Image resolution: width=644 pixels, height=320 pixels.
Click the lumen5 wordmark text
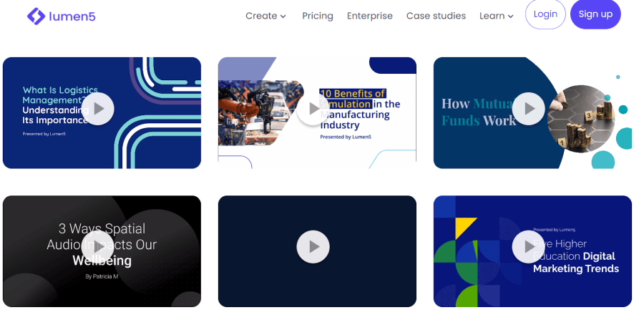click(72, 16)
